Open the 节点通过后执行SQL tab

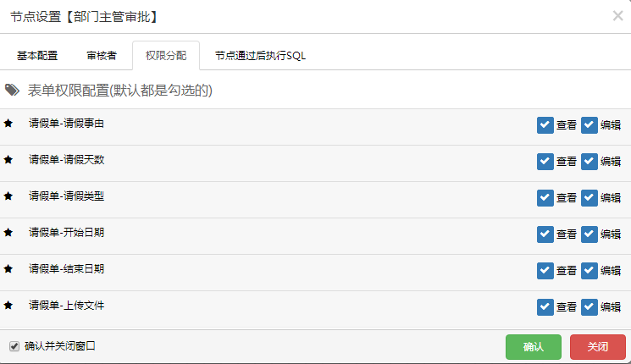click(260, 56)
